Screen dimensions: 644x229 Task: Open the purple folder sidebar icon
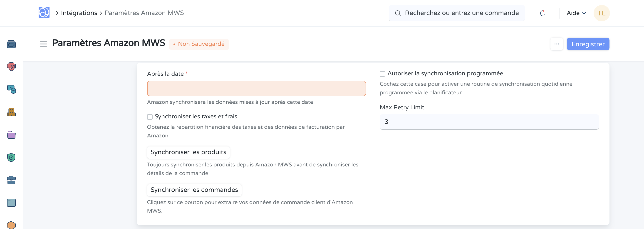[11, 135]
